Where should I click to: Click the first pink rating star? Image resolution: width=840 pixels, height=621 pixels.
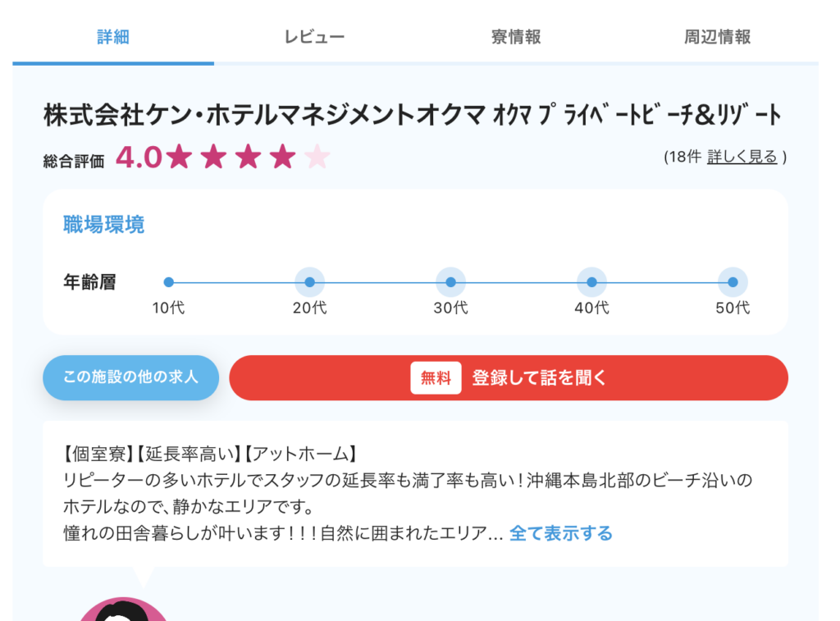pyautogui.click(x=179, y=157)
